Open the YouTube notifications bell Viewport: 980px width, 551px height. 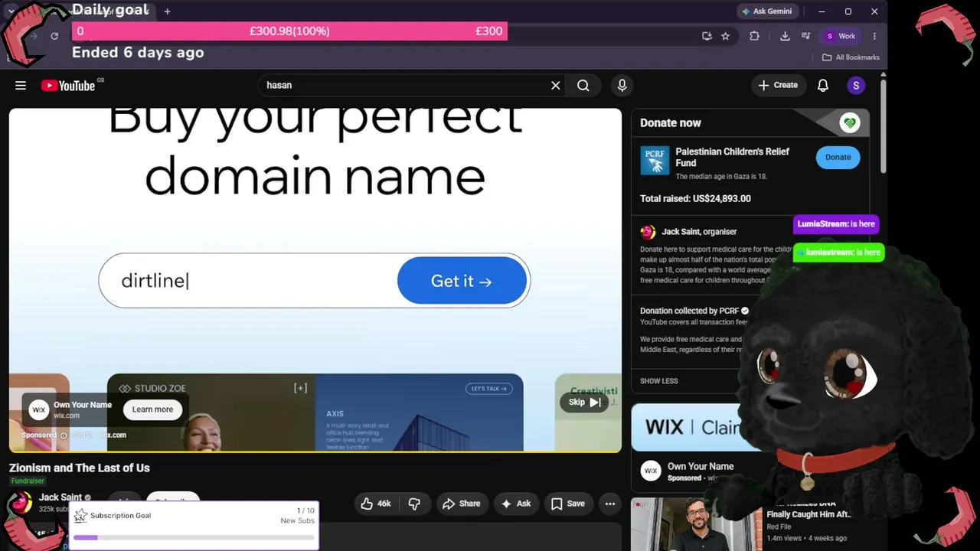pyautogui.click(x=823, y=86)
